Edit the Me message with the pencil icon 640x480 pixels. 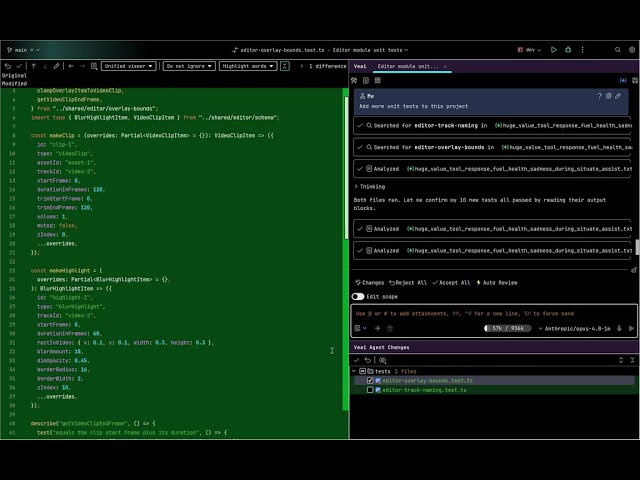(618, 96)
